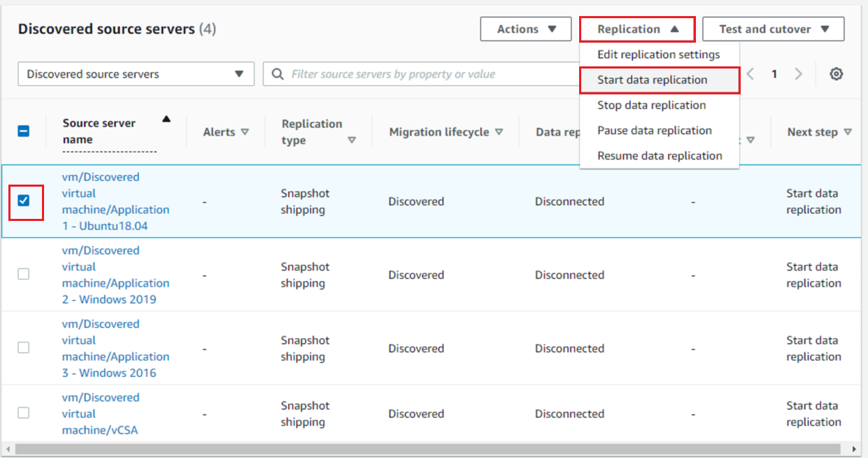868x458 pixels.
Task: Expand the Test and cutover menu
Action: click(x=773, y=29)
